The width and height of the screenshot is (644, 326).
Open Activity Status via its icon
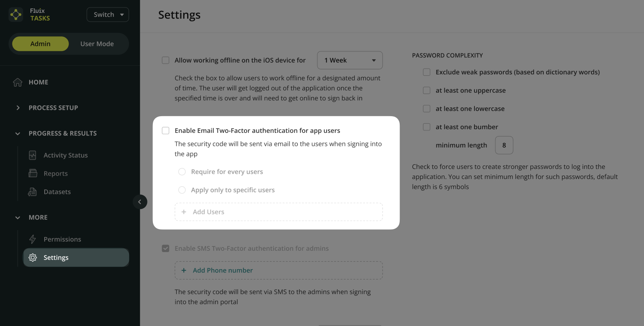click(x=33, y=155)
